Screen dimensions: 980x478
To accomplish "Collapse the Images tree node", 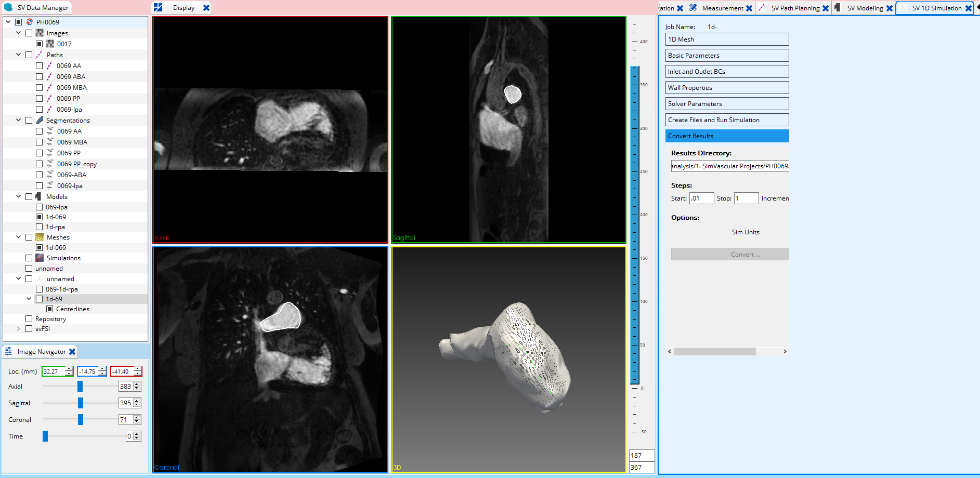I will 19,33.
